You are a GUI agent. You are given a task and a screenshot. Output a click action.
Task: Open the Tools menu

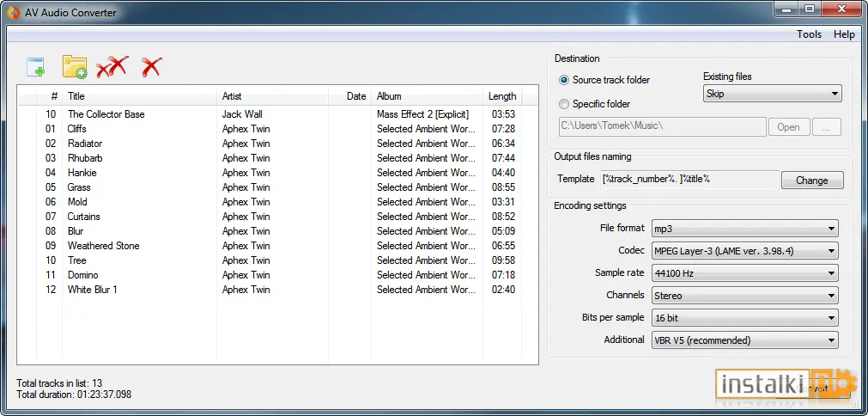coord(809,34)
